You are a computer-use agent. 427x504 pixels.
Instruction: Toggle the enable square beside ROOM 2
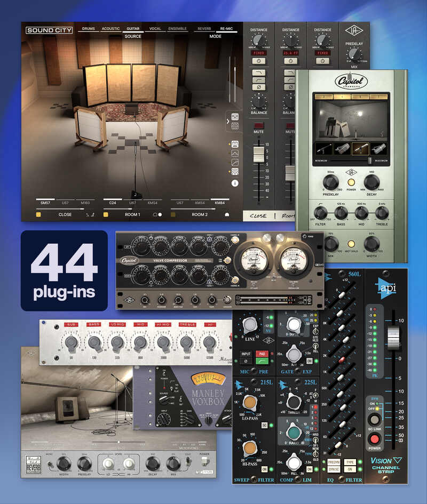point(173,214)
